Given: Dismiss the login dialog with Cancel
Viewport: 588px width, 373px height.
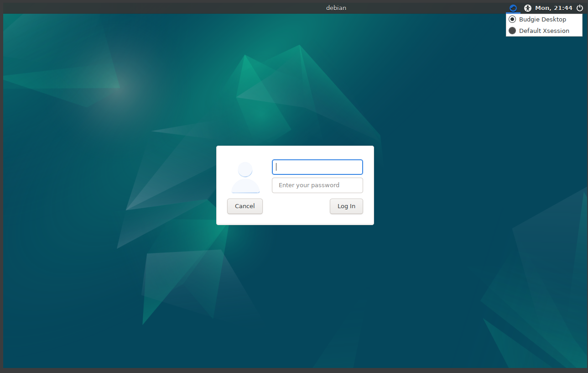Looking at the screenshot, I should click(245, 206).
